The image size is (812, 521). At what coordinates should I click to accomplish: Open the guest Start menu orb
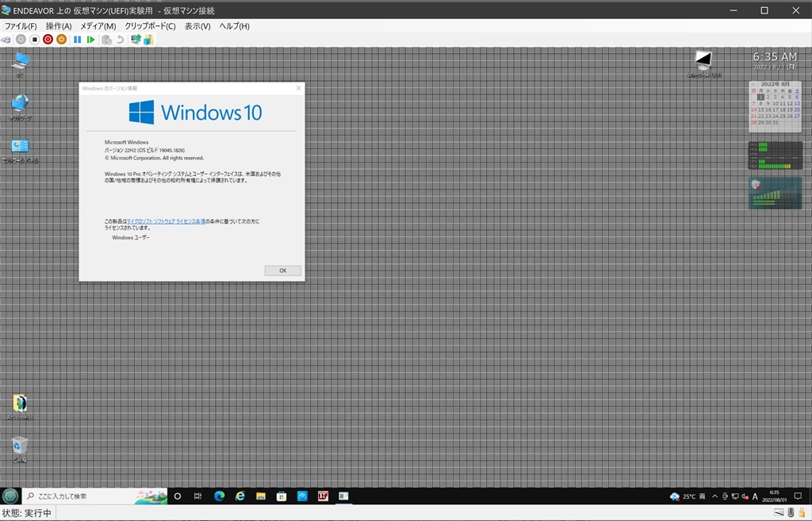(x=10, y=496)
